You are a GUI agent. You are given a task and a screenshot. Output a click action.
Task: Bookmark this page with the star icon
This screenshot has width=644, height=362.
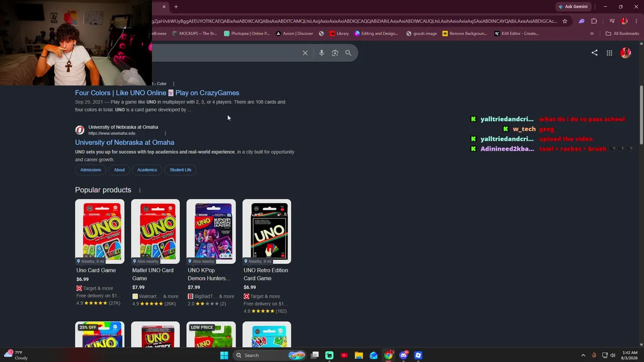click(x=565, y=21)
